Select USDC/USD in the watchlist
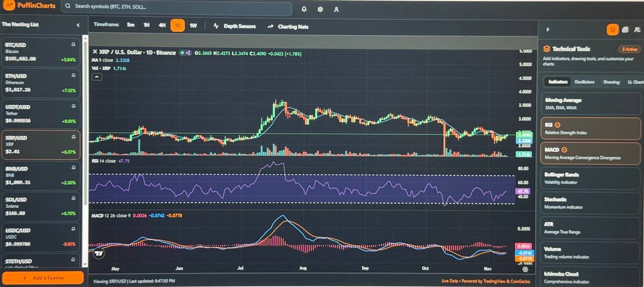Viewport: 644px width, 287px height. coord(41,238)
